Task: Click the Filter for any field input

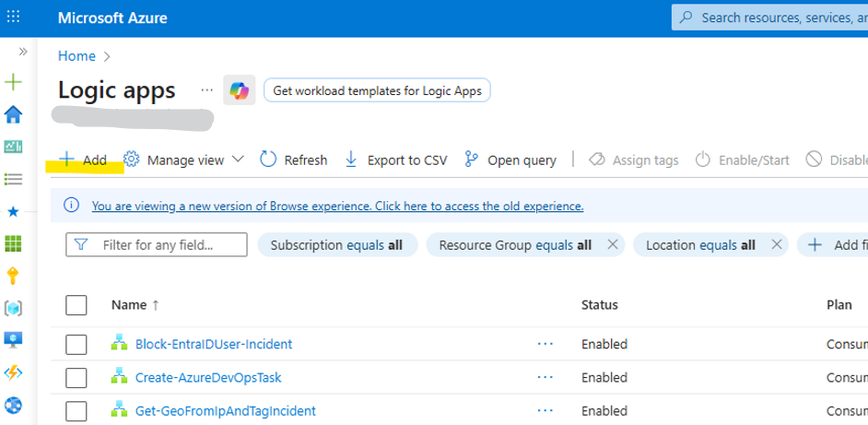Action: pos(157,245)
